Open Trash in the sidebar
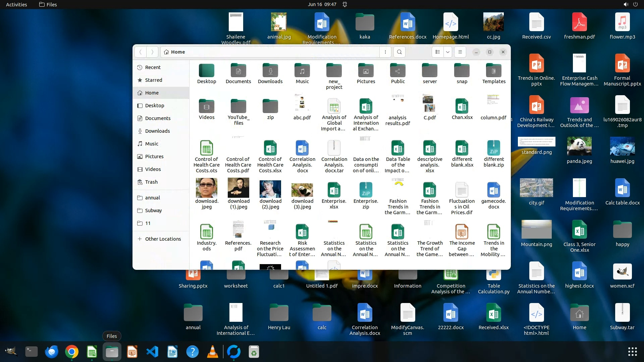Image resolution: width=644 pixels, height=362 pixels. (151, 182)
